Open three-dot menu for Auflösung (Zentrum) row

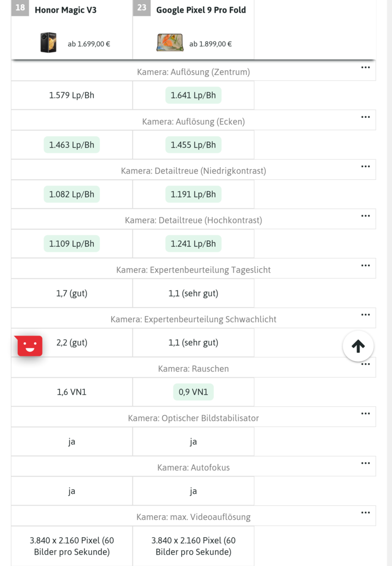(365, 68)
